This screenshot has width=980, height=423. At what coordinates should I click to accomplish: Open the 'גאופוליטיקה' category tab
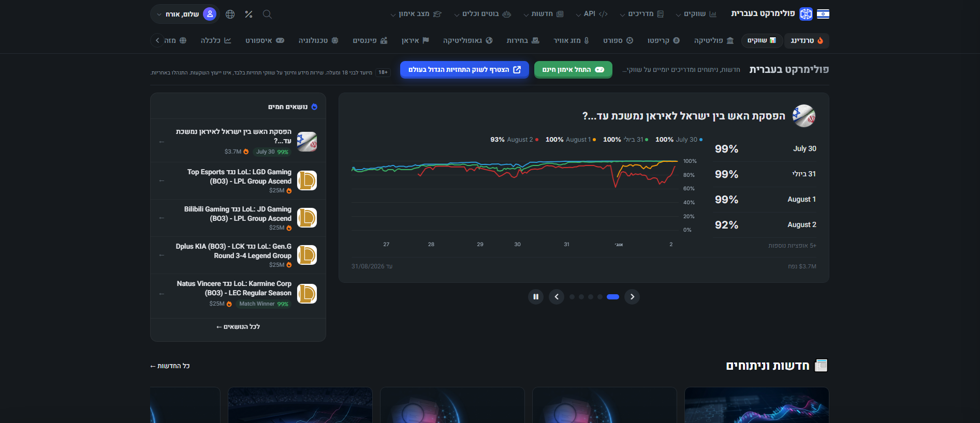[467, 40]
